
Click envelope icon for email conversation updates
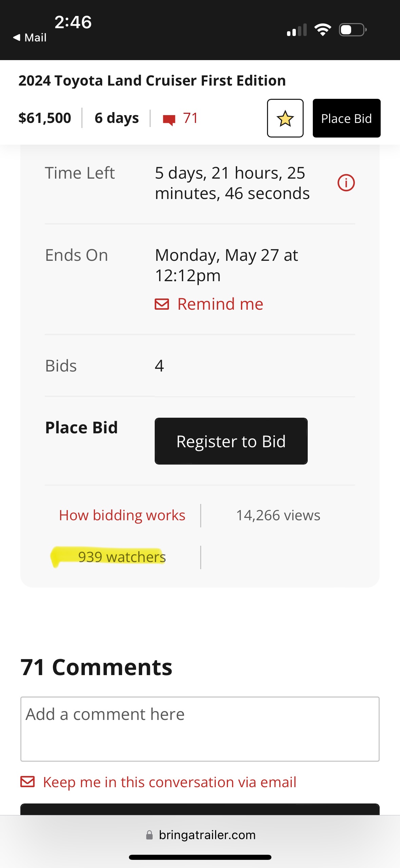coord(27,781)
